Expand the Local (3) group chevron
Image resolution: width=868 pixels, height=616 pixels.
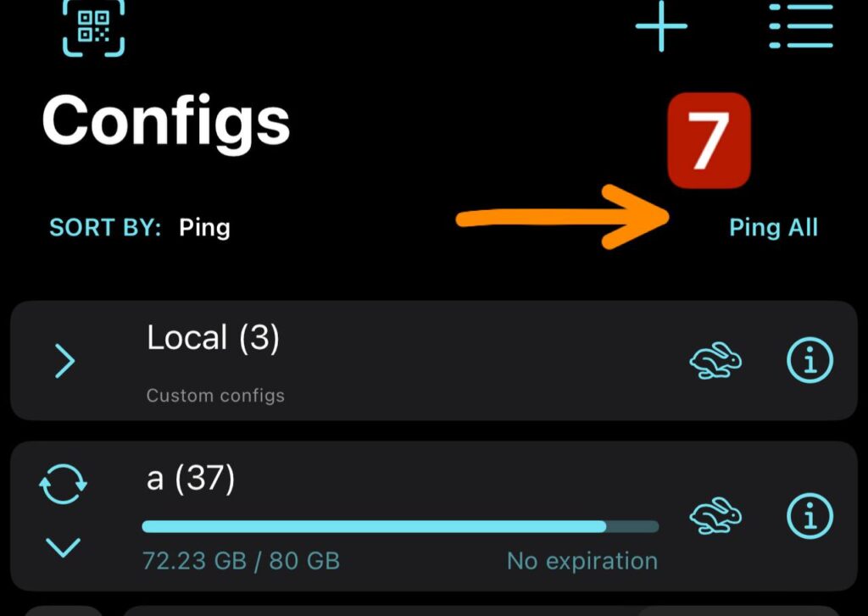pos(65,361)
